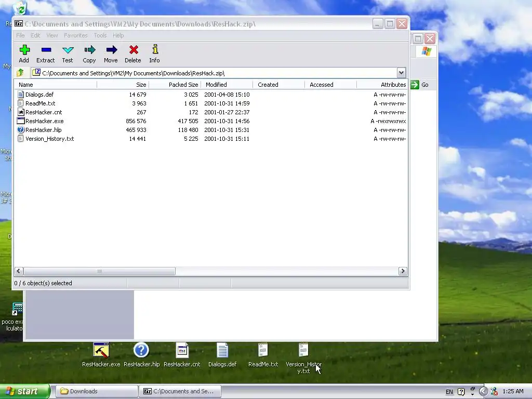Click modified date 2001-04-08 15:10
This screenshot has height=399, width=532.
coord(227,95)
